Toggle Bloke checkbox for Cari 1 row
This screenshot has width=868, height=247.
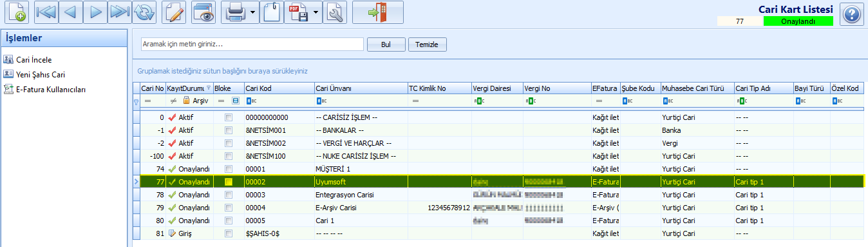(x=228, y=221)
